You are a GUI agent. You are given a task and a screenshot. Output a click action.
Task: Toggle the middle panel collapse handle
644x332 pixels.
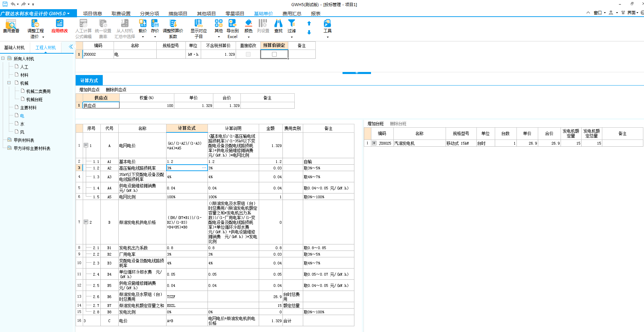tap(357, 73)
